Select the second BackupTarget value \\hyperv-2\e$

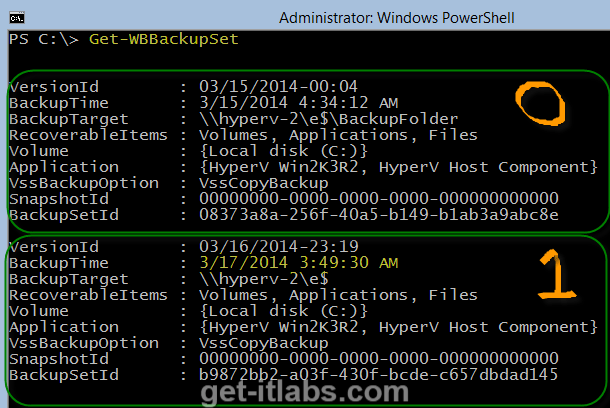[x=264, y=278]
